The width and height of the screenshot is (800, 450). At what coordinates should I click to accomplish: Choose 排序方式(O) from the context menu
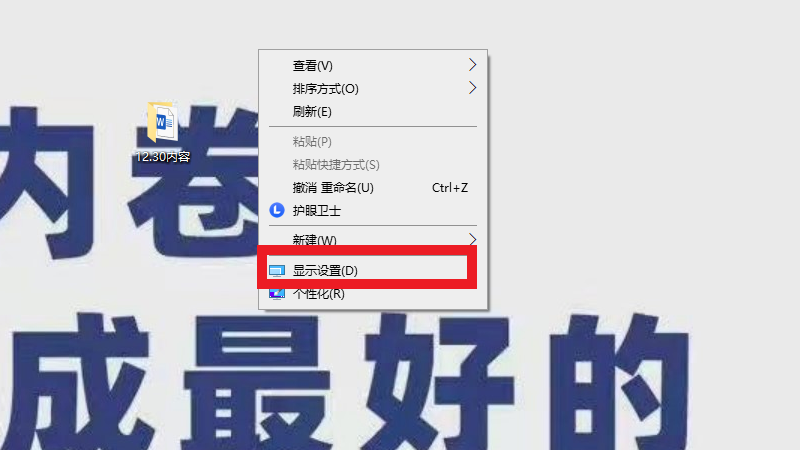373,88
